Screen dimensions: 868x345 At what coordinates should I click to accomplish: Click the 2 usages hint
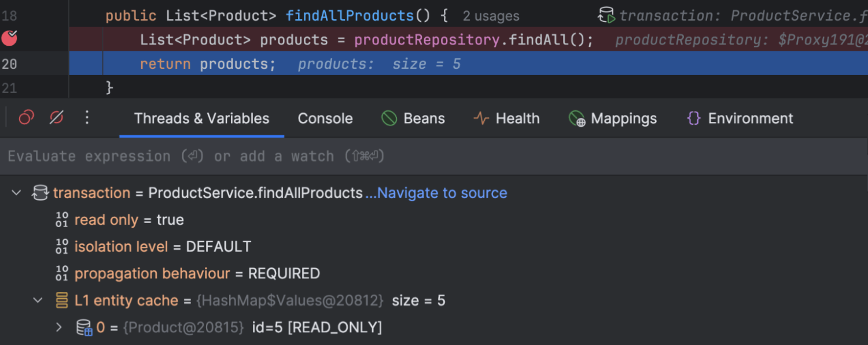point(491,16)
